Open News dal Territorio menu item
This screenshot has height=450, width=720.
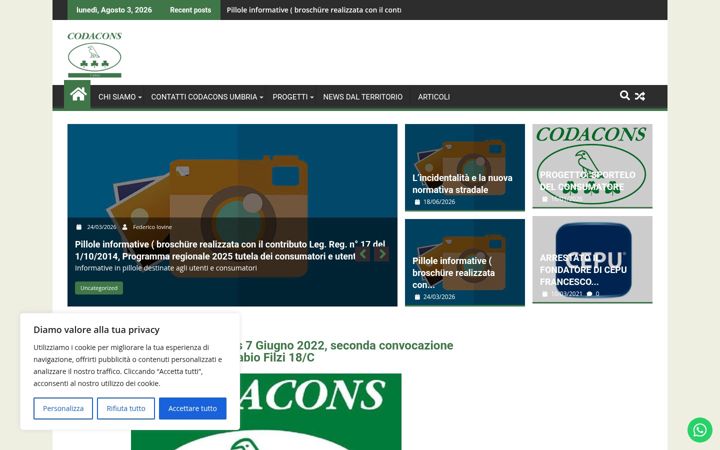[363, 97]
